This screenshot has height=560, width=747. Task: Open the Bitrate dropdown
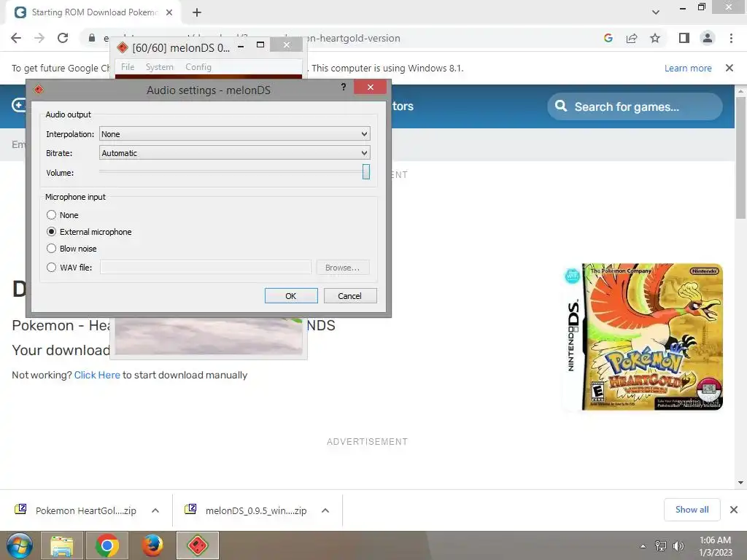click(234, 153)
